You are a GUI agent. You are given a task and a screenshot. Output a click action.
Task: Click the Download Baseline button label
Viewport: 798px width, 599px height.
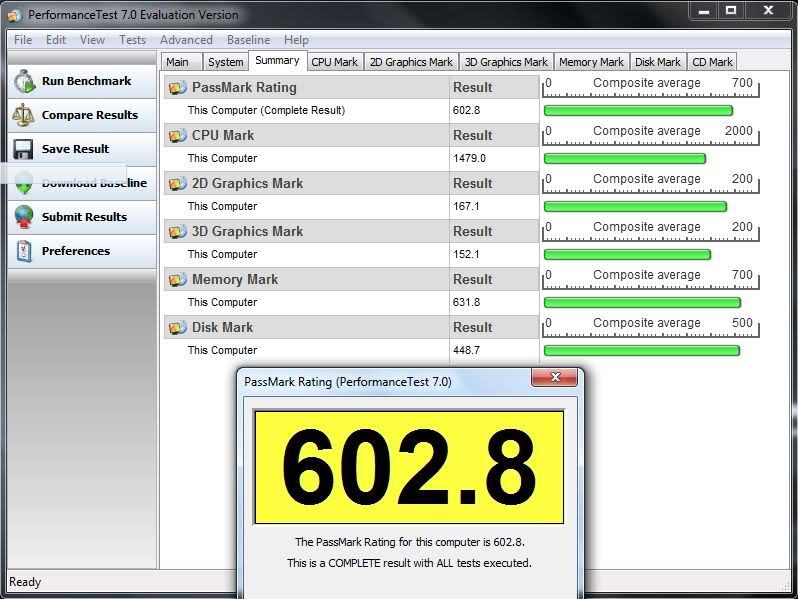pyautogui.click(x=94, y=183)
